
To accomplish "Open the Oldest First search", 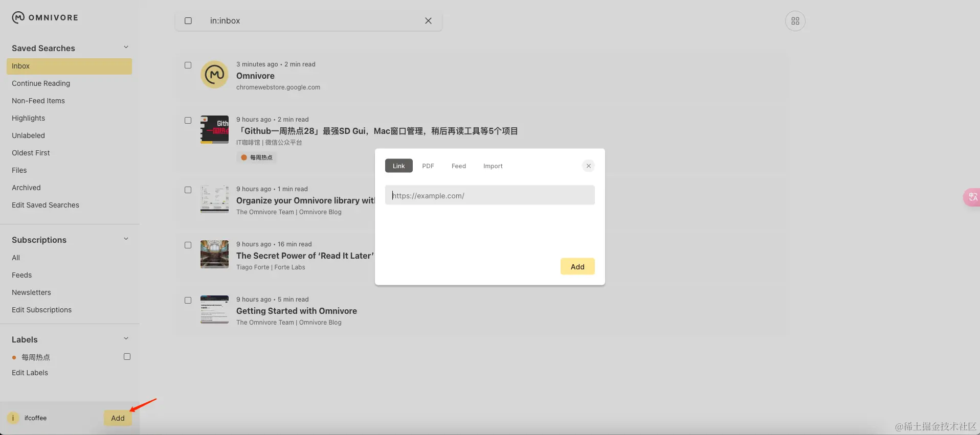I will coord(31,153).
